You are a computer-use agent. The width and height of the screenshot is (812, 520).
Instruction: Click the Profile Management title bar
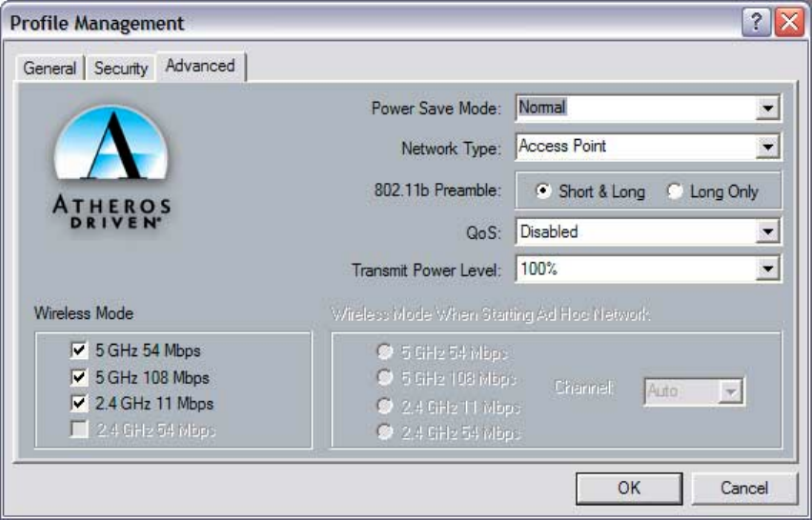[373, 23]
